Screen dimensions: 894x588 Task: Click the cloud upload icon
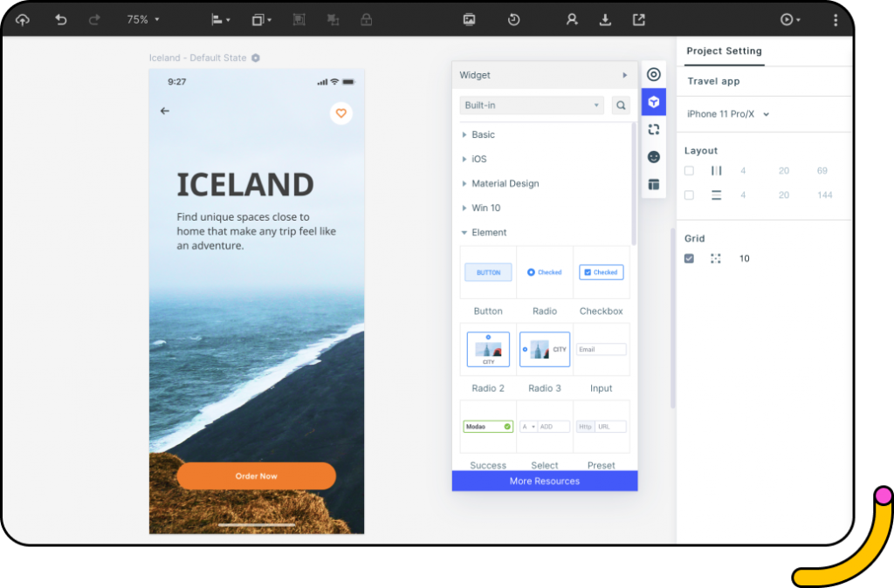pyautogui.click(x=22, y=20)
